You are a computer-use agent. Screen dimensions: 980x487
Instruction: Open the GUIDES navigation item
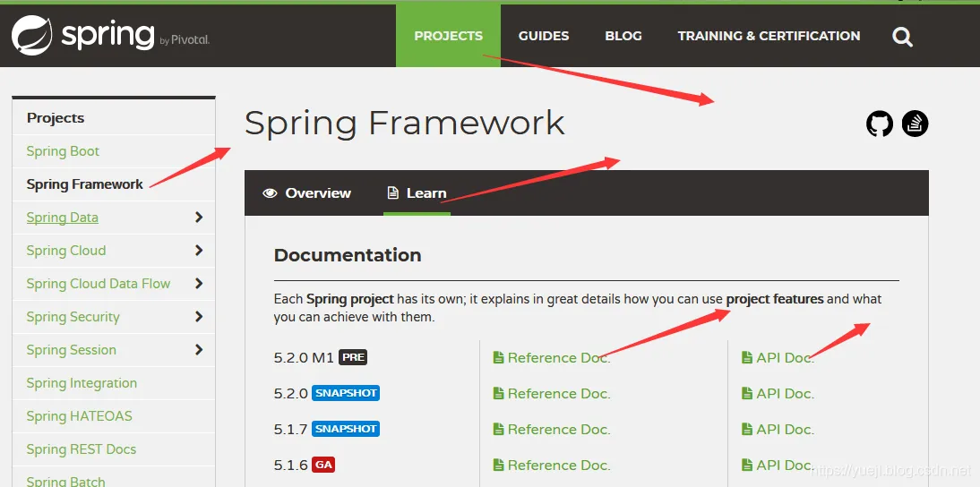[544, 36]
